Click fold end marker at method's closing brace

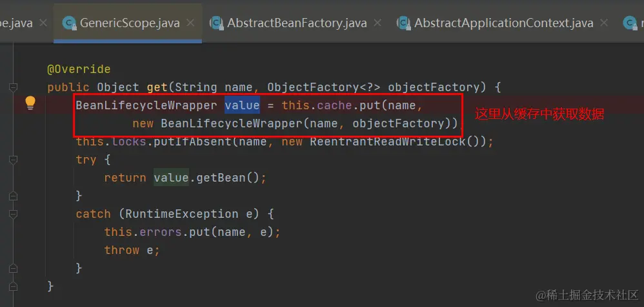coord(13,286)
